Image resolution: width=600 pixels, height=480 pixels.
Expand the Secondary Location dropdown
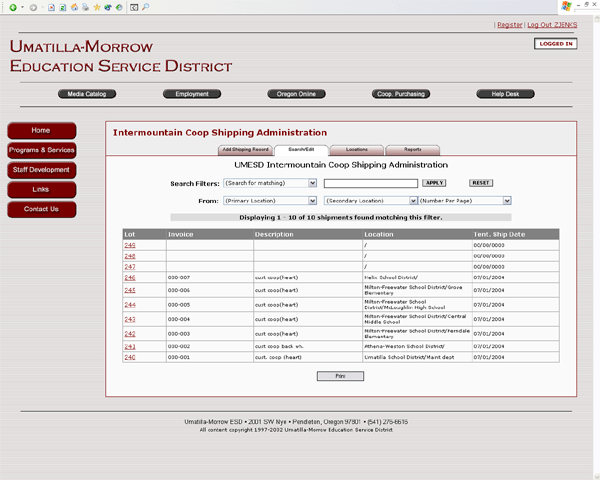(370, 201)
